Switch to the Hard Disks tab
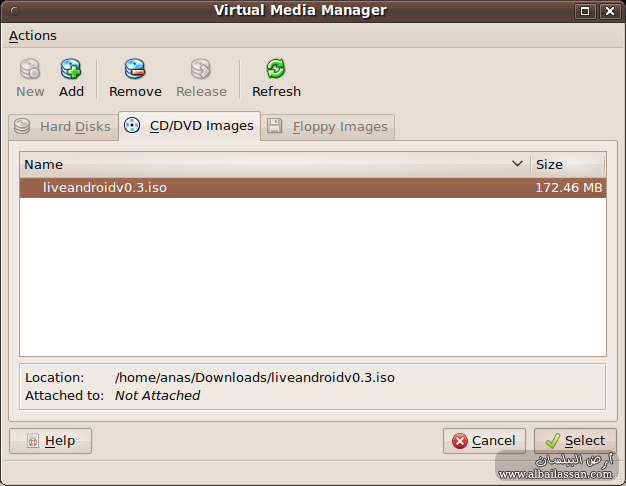This screenshot has height=486, width=626. [63, 127]
